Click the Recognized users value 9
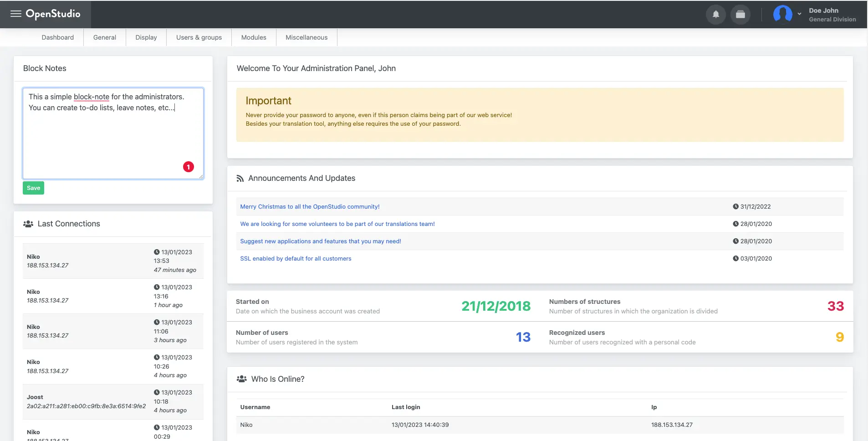The image size is (868, 441). click(840, 337)
